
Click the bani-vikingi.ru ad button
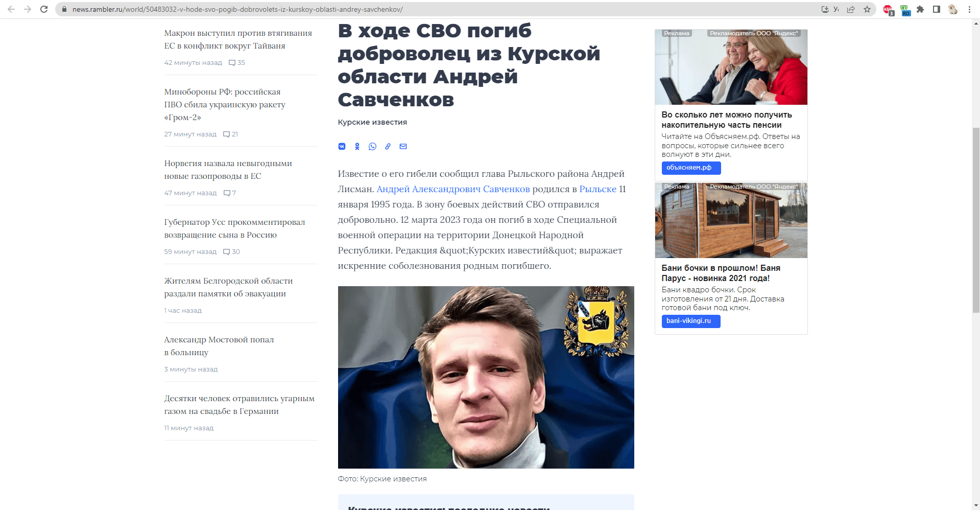pos(691,321)
